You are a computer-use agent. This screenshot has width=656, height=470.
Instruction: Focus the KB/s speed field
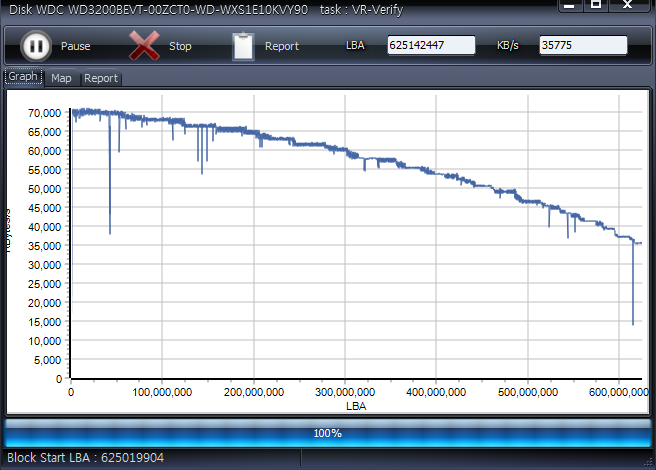click(x=583, y=45)
